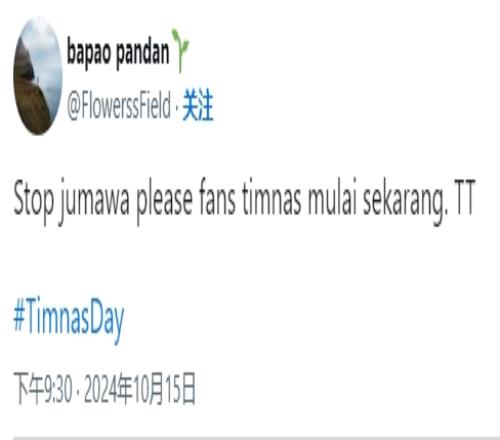Screen dimensions: 500x440
Task: Click the word fans in tweet
Action: [x=218, y=199]
